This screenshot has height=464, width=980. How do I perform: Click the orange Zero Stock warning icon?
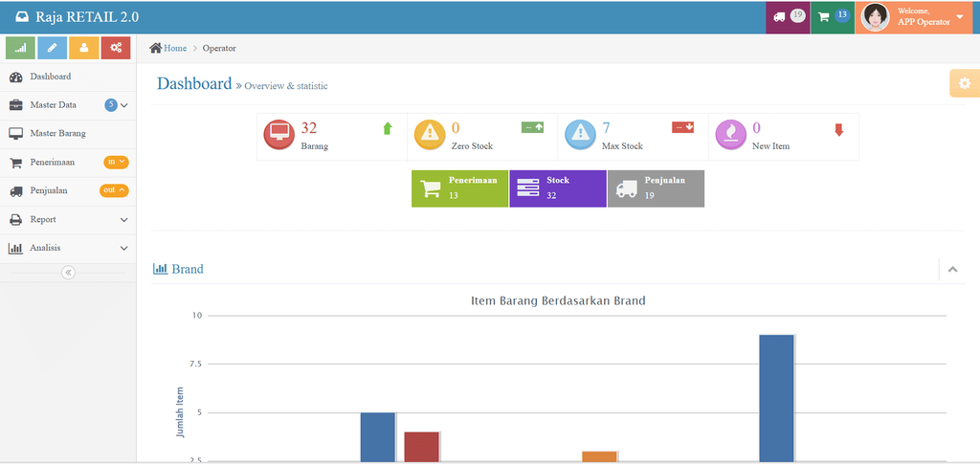point(430,135)
